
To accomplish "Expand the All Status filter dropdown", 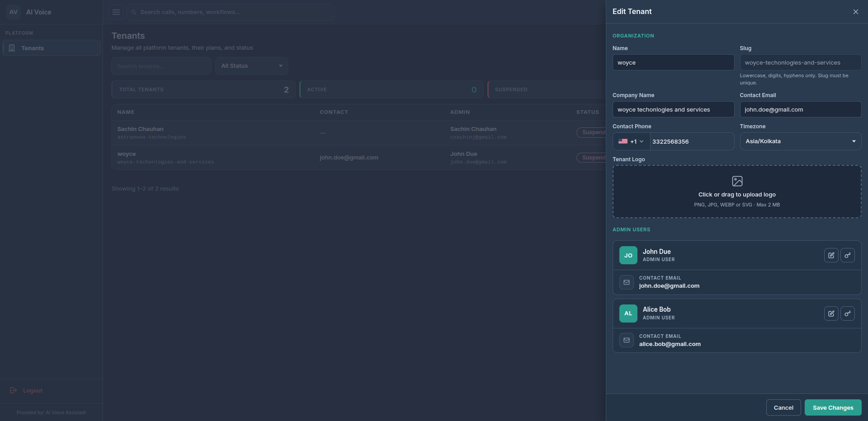I will pyautogui.click(x=252, y=66).
